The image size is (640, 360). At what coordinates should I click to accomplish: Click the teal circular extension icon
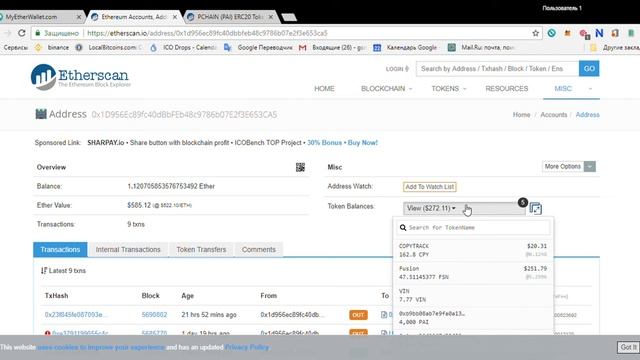click(551, 33)
